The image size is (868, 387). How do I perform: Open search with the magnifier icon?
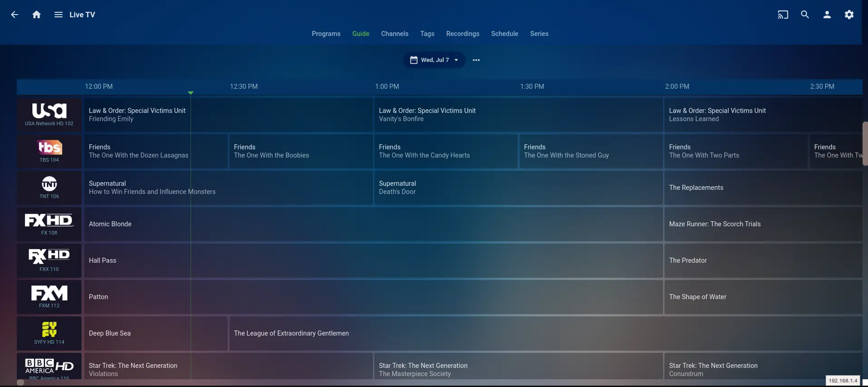(805, 15)
